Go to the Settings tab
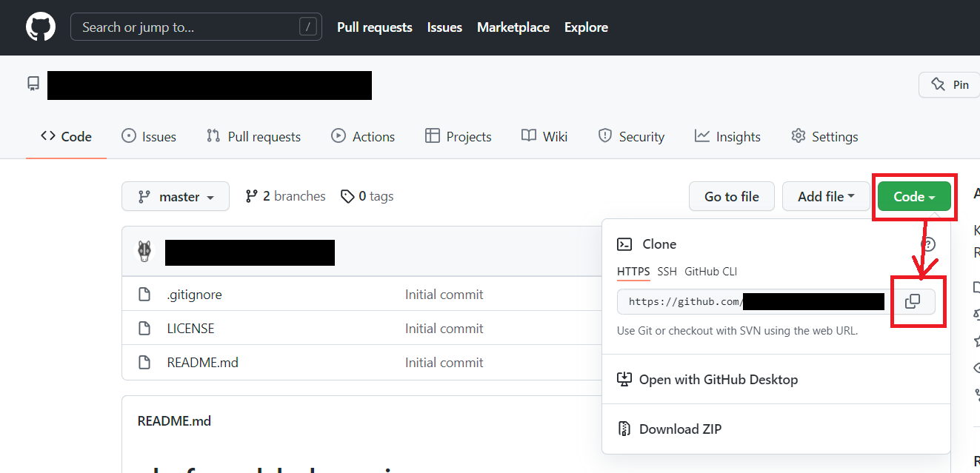Screen dimensions: 980x473 824,136
